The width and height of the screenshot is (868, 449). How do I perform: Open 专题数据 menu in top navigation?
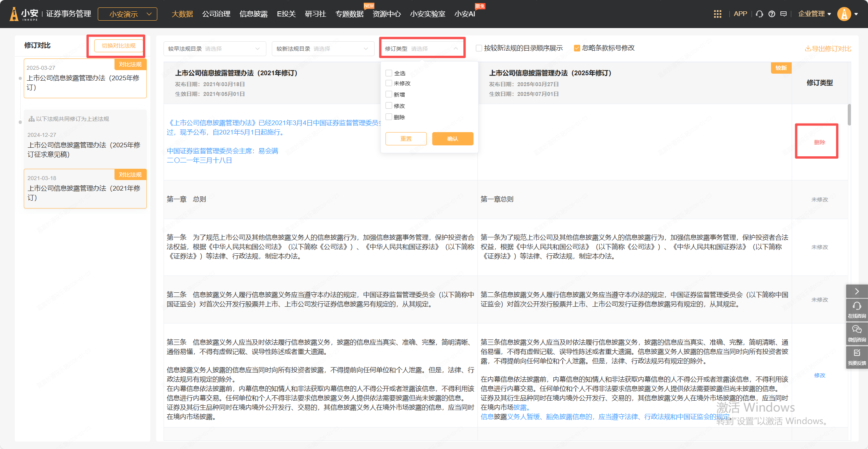click(349, 14)
